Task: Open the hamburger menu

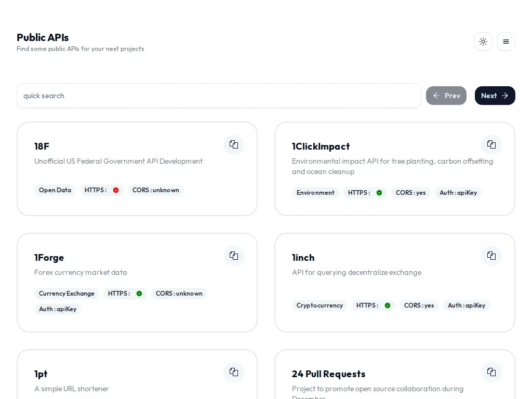Action: pos(506,42)
